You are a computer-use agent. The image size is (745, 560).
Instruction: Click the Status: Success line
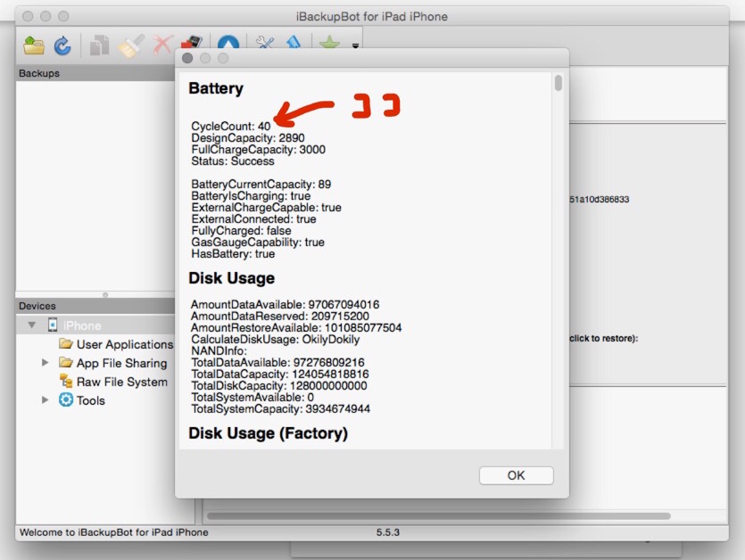tap(233, 161)
